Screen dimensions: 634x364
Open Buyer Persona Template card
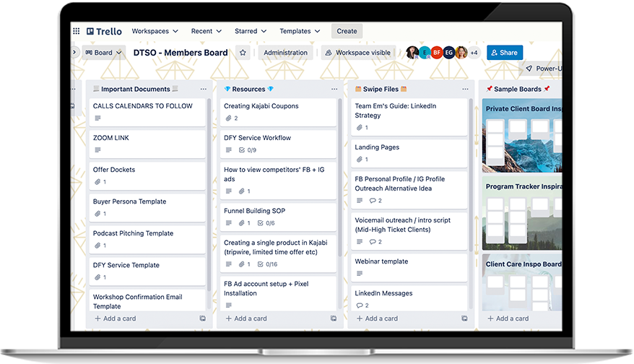coord(147,208)
